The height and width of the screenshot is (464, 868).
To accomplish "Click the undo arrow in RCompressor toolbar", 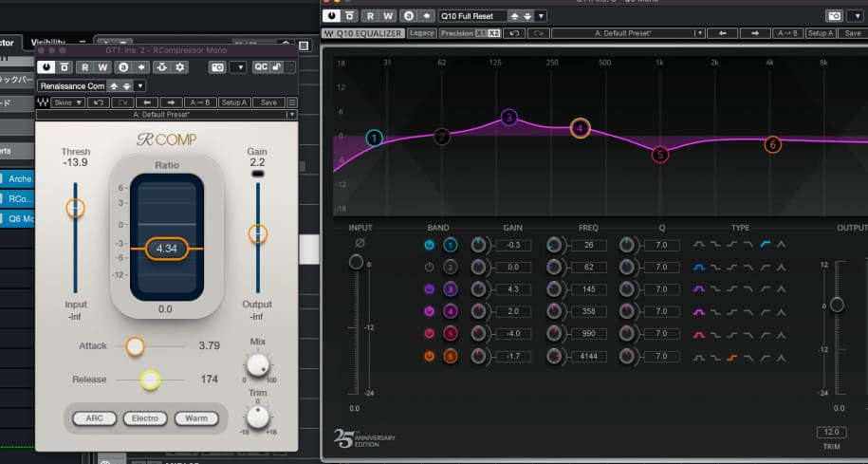I will (100, 102).
